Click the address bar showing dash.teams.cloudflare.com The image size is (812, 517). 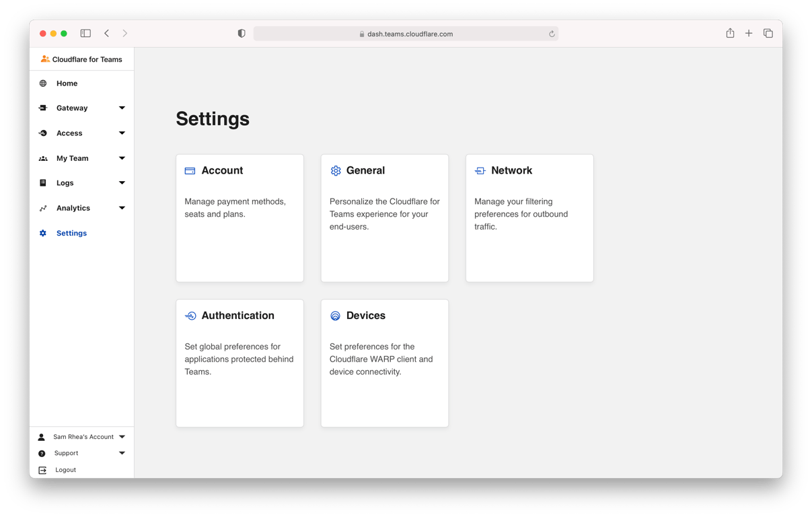[406, 33]
